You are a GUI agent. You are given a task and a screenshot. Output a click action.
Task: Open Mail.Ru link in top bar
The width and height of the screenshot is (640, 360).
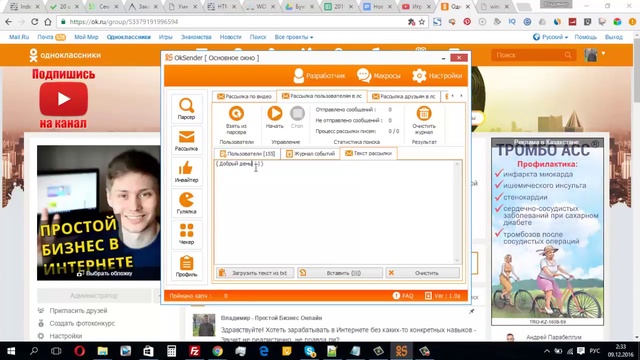click(19, 37)
